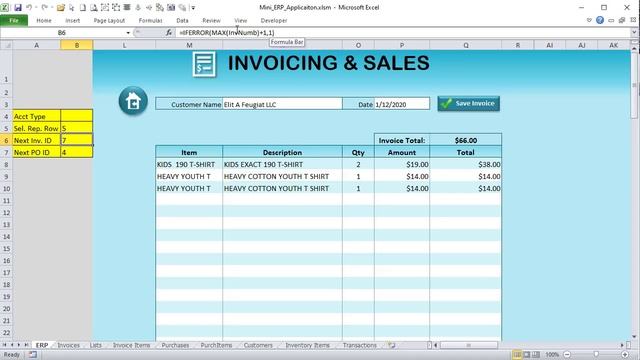This screenshot has height=360, width=640.
Task: Open the Data ribbon tab
Action: click(182, 20)
